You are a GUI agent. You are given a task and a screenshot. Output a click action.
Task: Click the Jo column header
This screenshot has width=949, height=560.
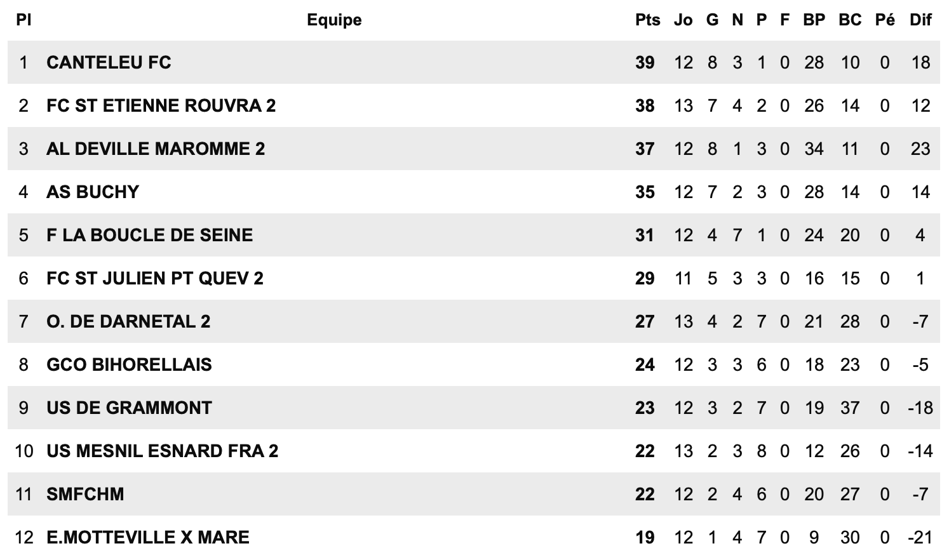click(683, 20)
